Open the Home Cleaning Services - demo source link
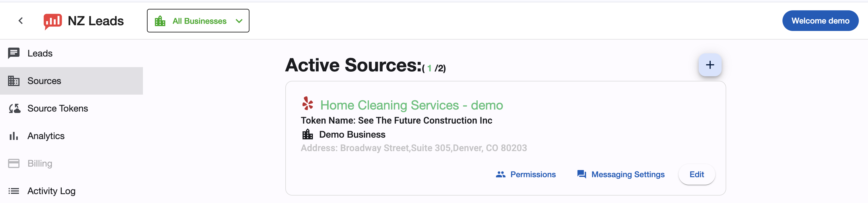Viewport: 868px width, 203px height. (x=411, y=105)
